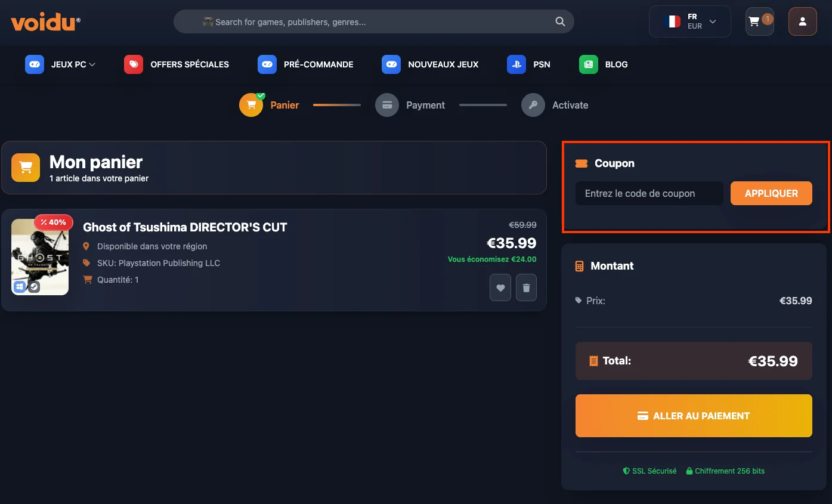Click the Windows platform icon on the thumbnail
The width and height of the screenshot is (832, 504).
[x=20, y=287]
